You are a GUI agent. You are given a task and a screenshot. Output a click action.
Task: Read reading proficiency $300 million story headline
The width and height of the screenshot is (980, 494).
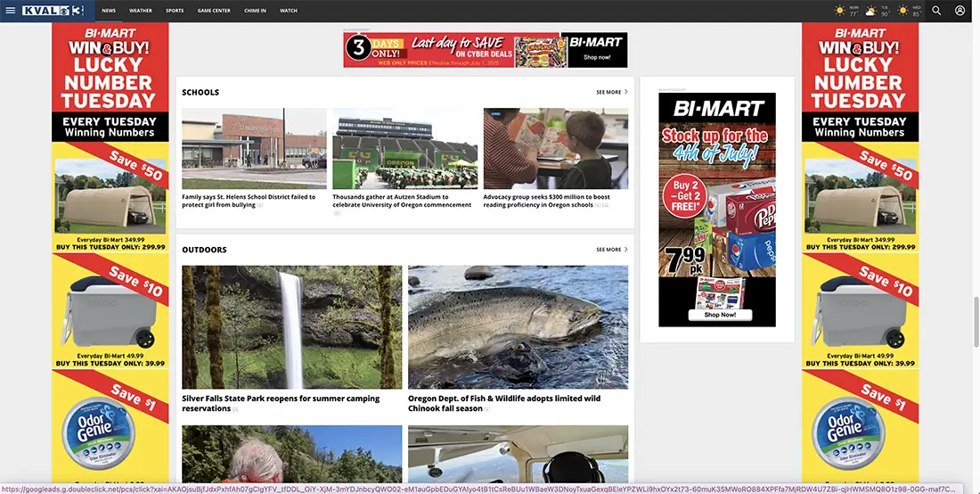[x=547, y=201]
